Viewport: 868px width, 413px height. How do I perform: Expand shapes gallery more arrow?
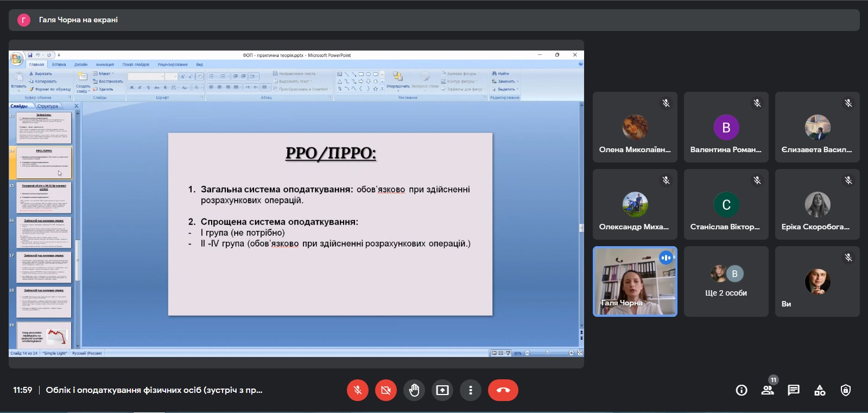tap(382, 88)
